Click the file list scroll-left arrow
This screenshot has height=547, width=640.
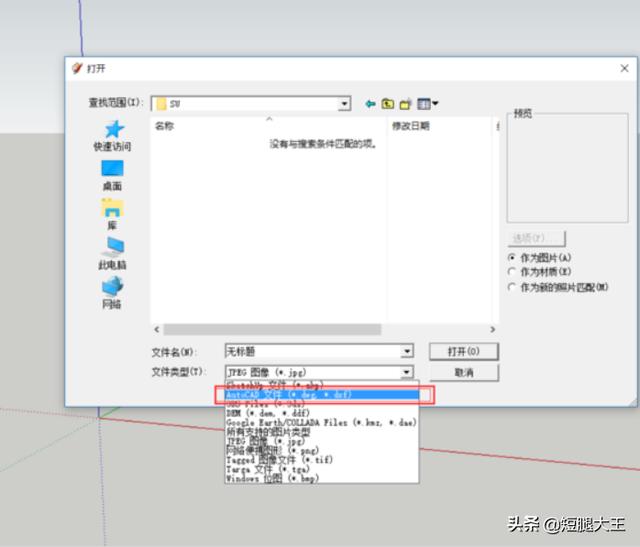point(157,329)
